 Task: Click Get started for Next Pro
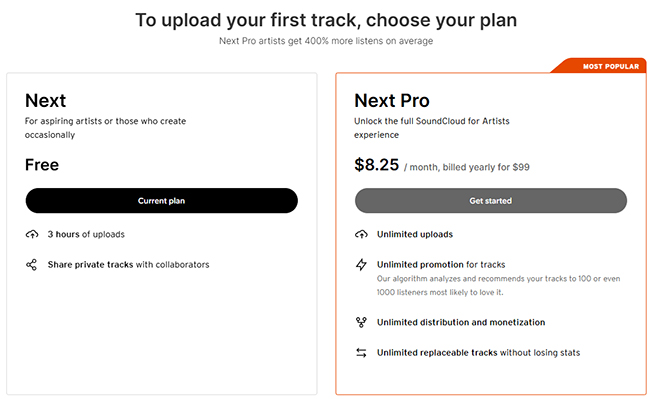click(x=491, y=201)
